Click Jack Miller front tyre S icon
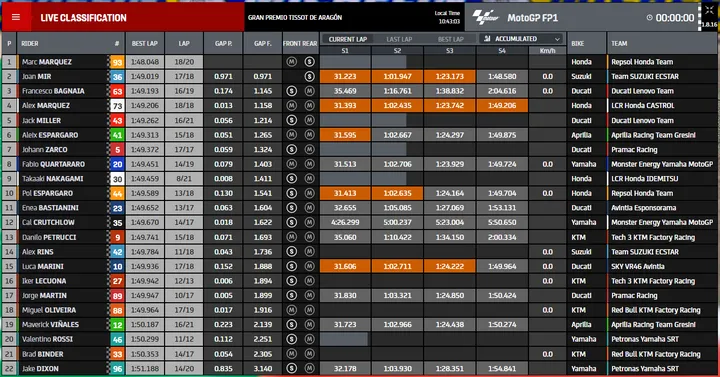The width and height of the screenshot is (720, 377). (x=291, y=120)
